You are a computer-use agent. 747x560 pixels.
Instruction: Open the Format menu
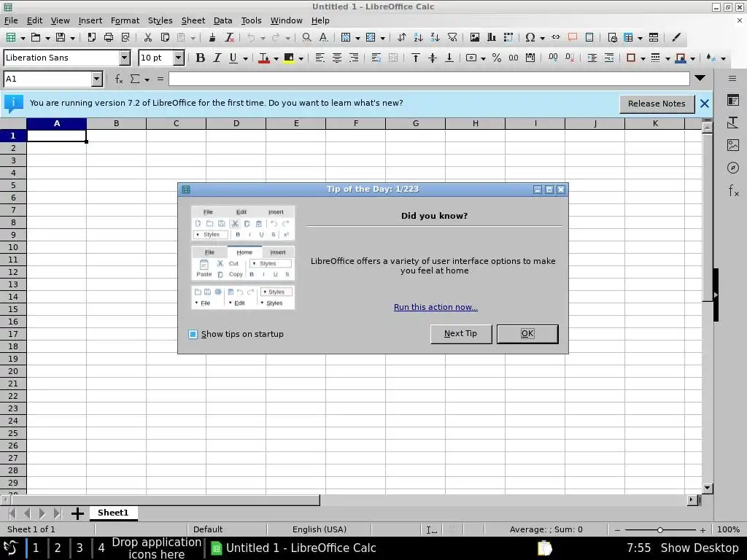[x=125, y=20]
